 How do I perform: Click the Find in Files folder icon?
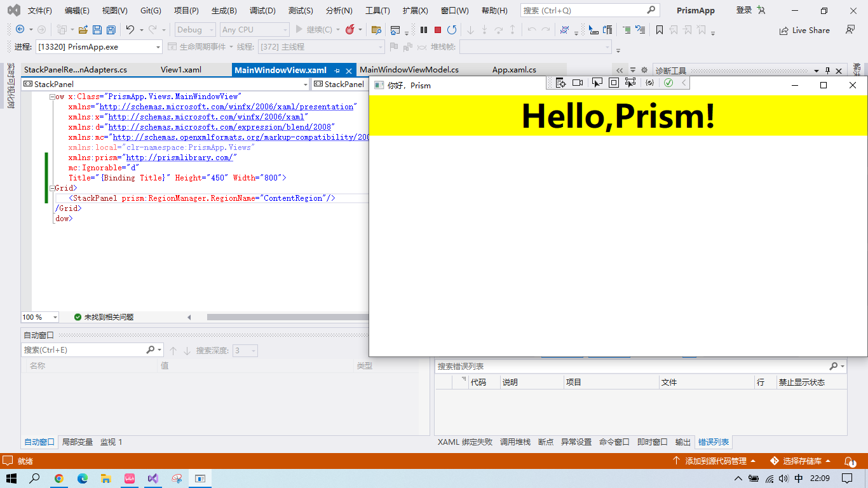pos(376,30)
